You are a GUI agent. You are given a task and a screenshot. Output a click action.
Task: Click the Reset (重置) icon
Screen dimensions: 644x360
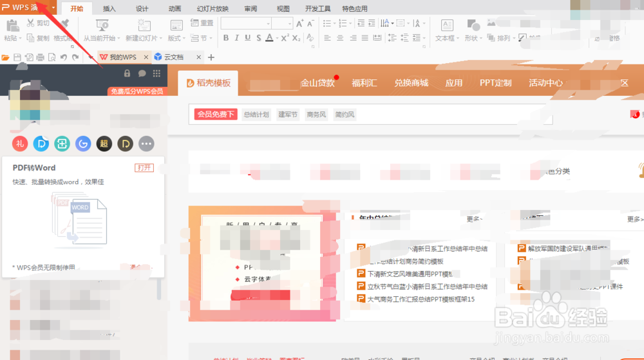point(194,23)
